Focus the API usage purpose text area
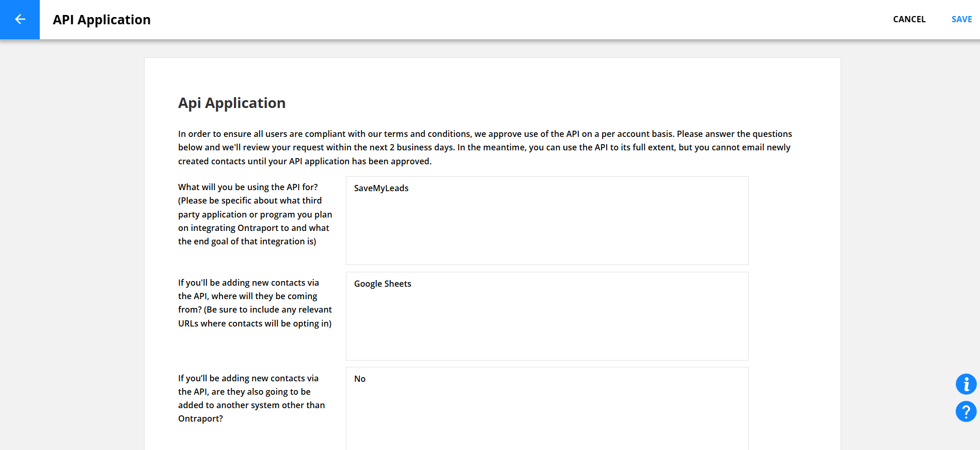The image size is (980, 450). point(547,227)
